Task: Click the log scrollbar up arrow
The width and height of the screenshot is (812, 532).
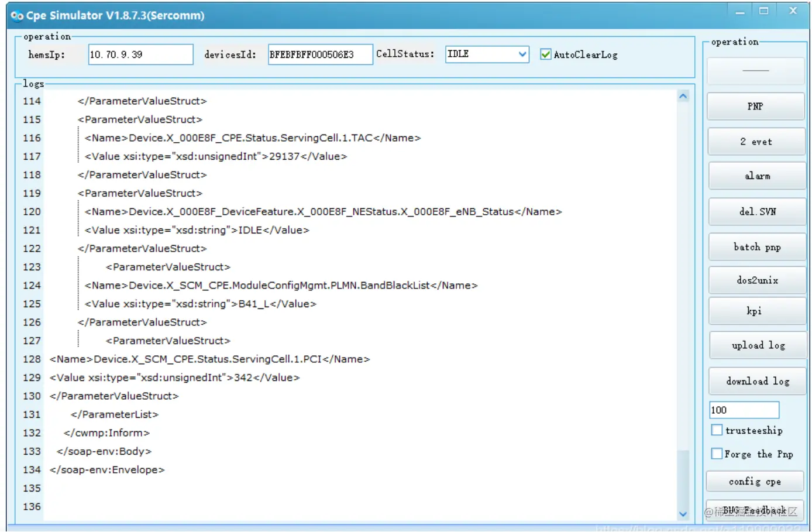Action: point(683,97)
